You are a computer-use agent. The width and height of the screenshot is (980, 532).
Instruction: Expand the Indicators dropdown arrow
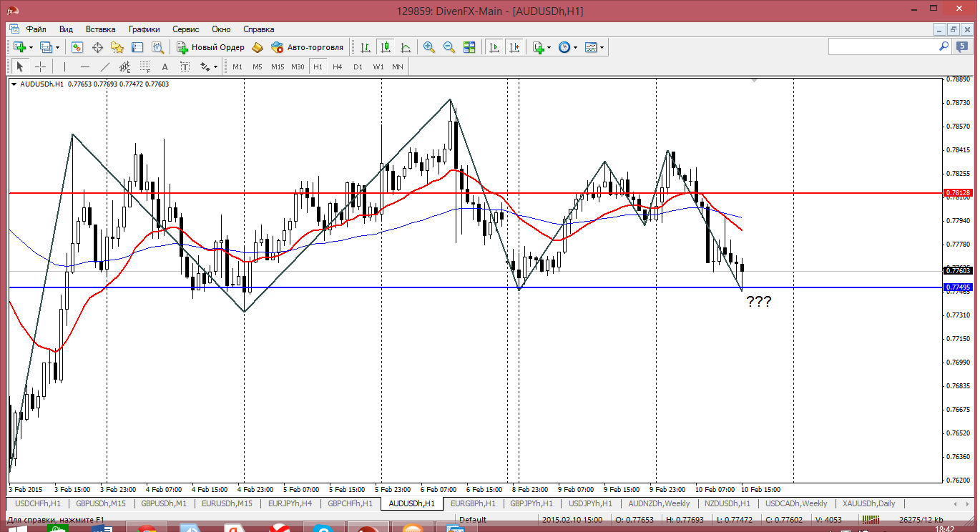549,48
